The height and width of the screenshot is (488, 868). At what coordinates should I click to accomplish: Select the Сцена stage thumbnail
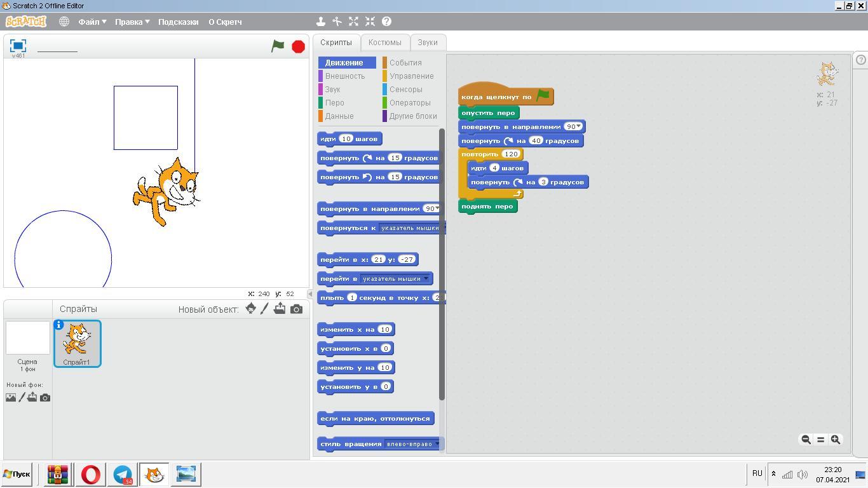[27, 343]
